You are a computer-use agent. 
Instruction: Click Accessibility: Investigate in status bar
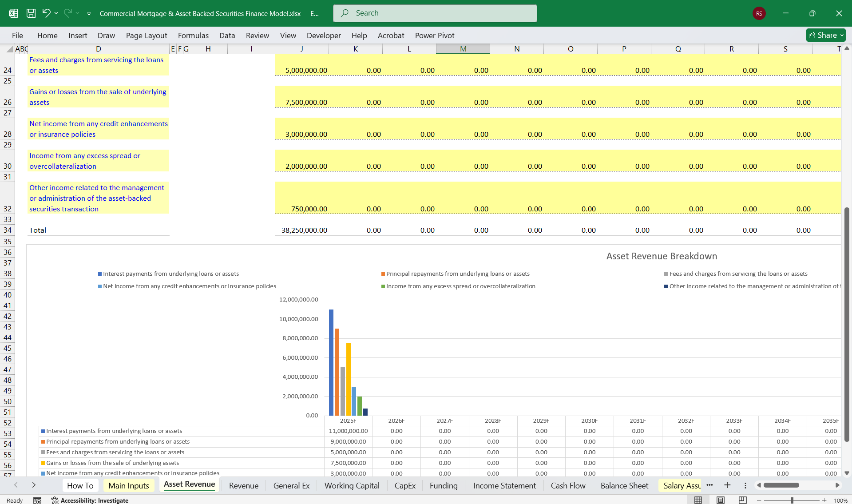(x=94, y=500)
